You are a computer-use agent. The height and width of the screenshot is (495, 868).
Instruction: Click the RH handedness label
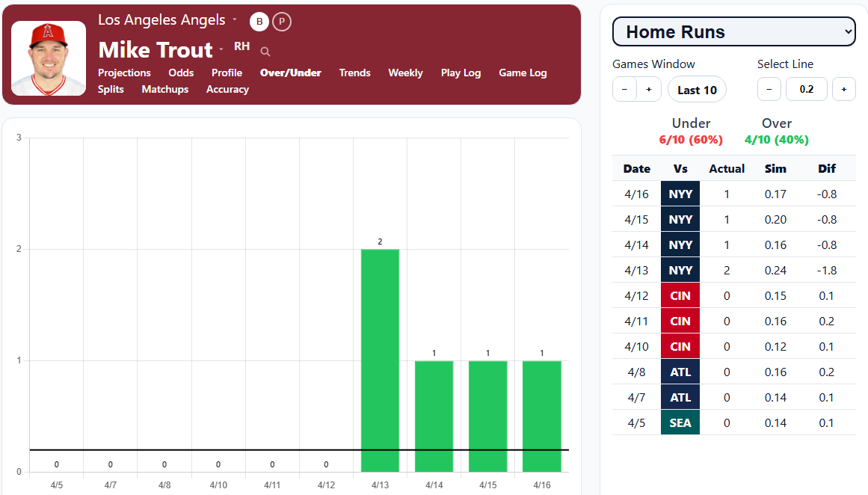(x=242, y=46)
